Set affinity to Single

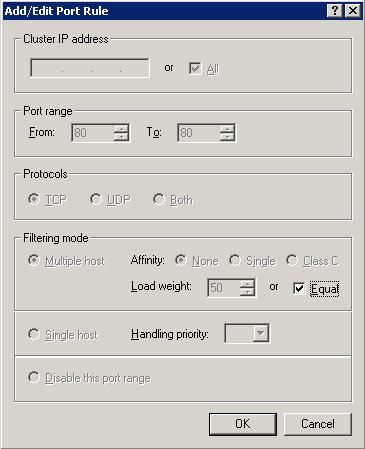(235, 260)
